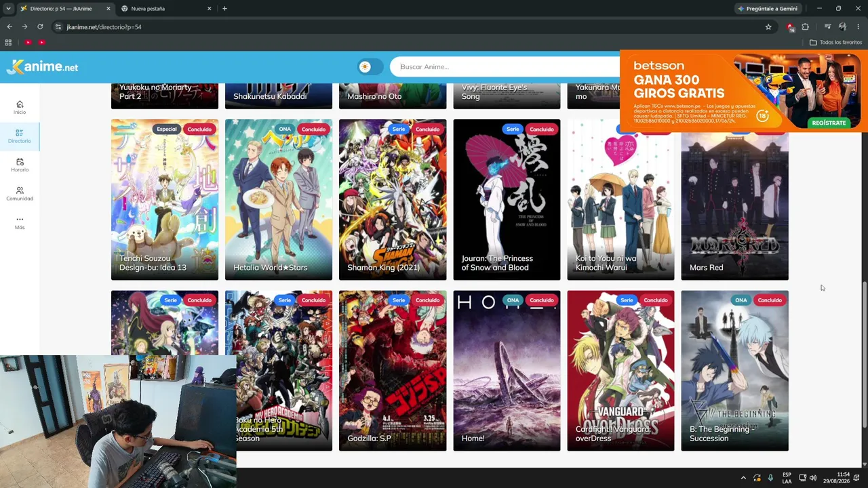Switch to the Nueva pestaña tab
Screen dimensions: 868x488
165,9
